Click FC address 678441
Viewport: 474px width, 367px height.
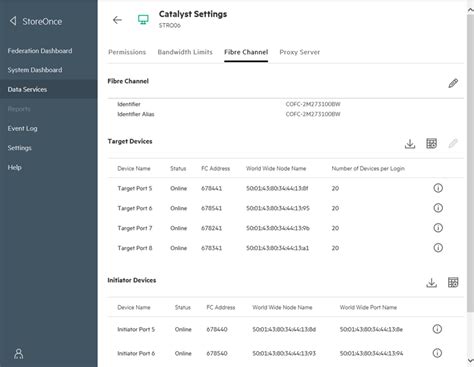click(211, 188)
